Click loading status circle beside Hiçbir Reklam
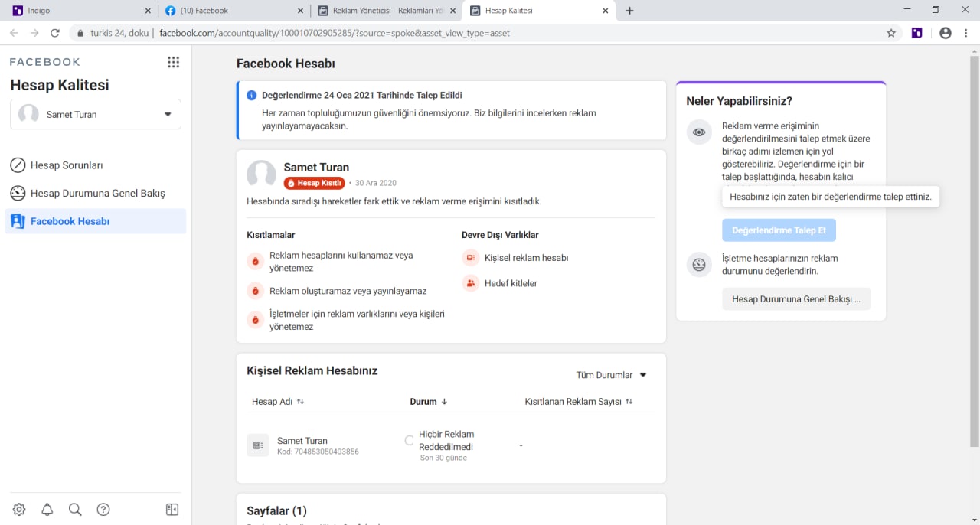This screenshot has width=980, height=525. [x=410, y=440]
